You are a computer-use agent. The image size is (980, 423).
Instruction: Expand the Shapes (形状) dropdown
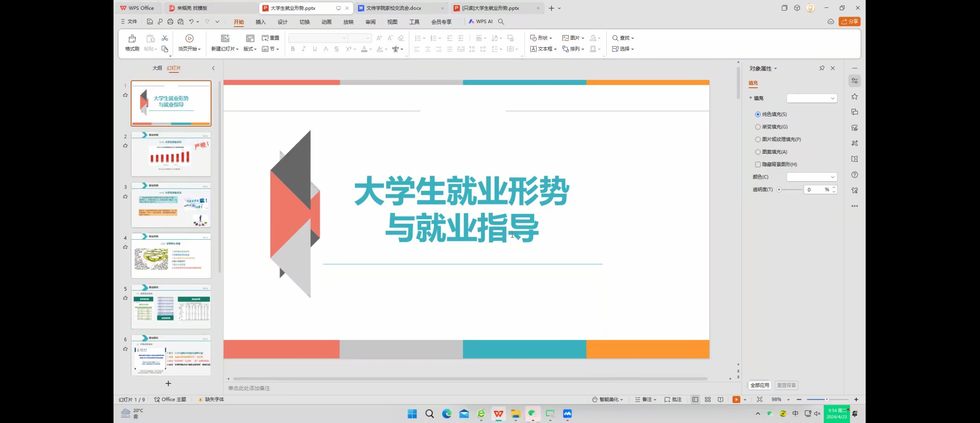[541, 38]
